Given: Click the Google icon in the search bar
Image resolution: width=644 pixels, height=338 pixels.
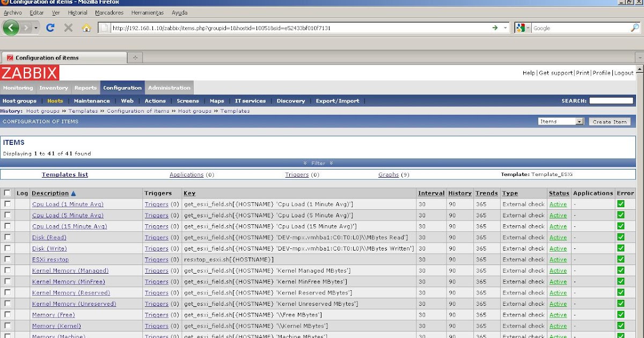Looking at the screenshot, I should (519, 27).
